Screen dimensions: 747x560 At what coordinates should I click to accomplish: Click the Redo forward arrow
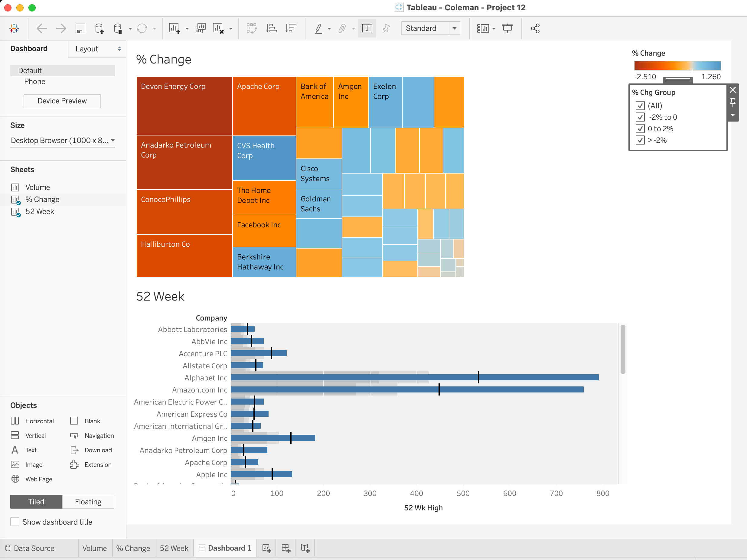(61, 28)
